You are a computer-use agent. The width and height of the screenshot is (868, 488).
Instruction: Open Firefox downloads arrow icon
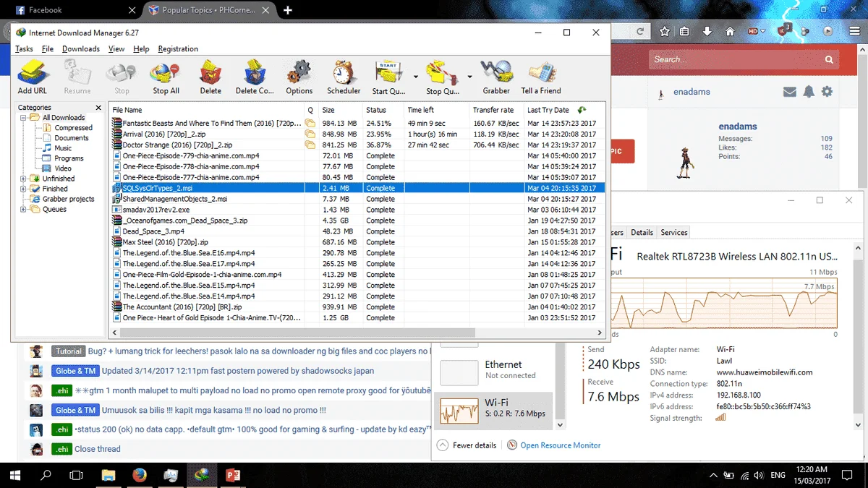tap(707, 31)
